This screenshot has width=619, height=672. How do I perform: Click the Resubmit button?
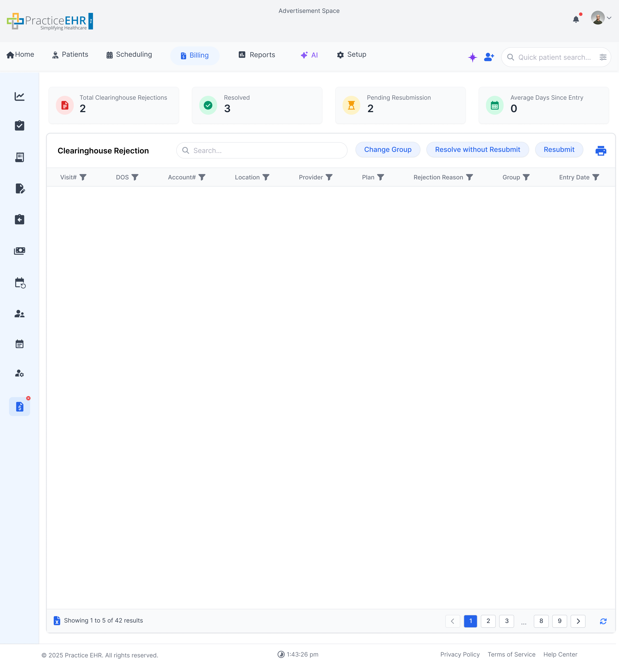[x=559, y=150]
